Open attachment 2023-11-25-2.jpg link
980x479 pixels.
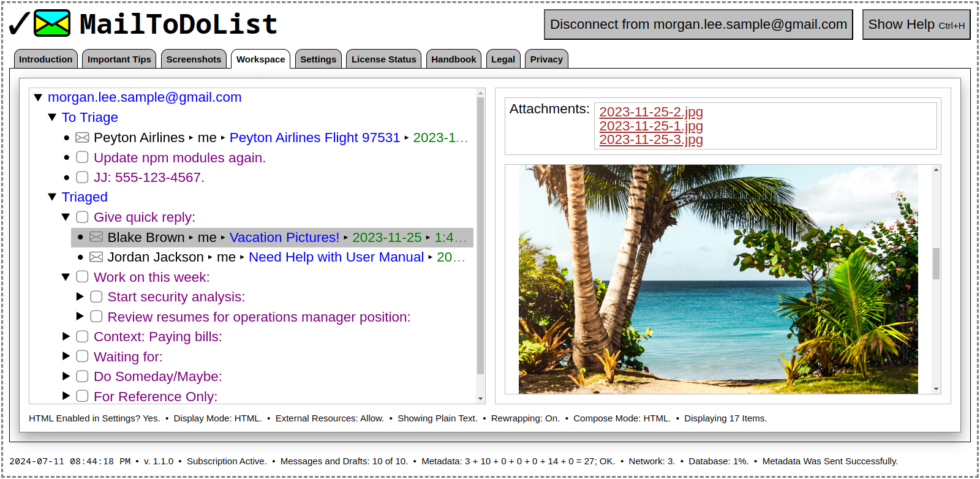tap(650, 112)
